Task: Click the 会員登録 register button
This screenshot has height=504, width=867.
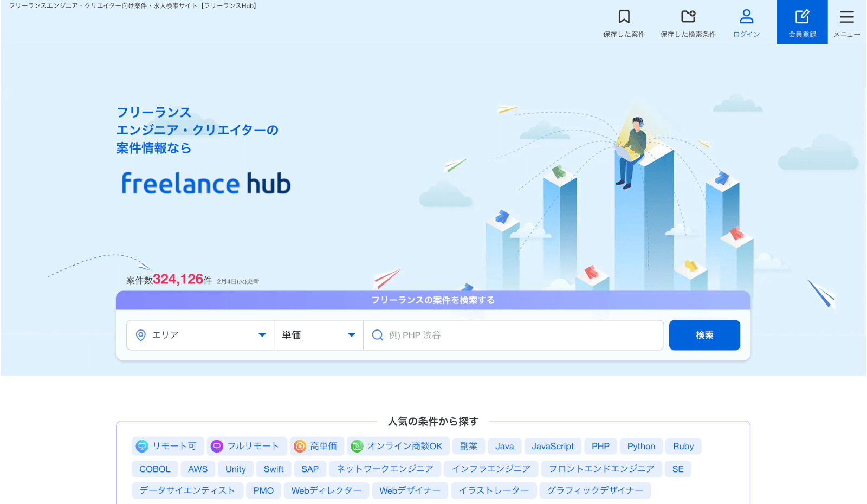Action: (x=802, y=22)
